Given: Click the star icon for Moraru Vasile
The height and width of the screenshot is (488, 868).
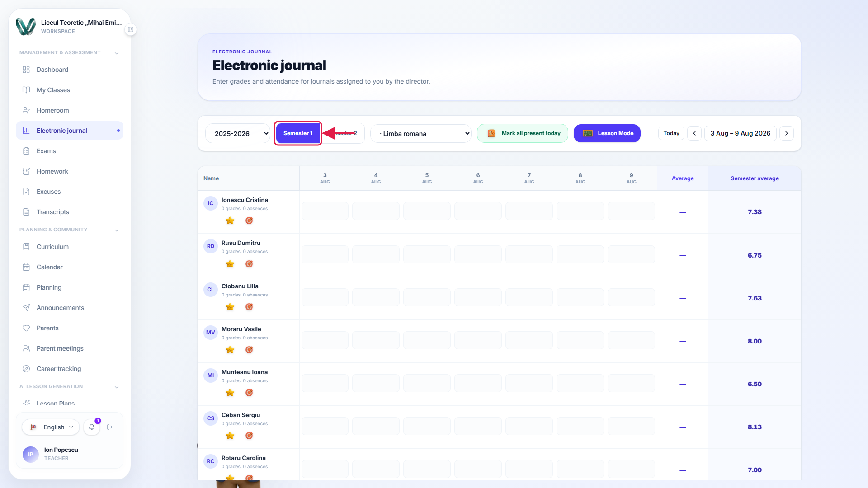Looking at the screenshot, I should tap(230, 350).
